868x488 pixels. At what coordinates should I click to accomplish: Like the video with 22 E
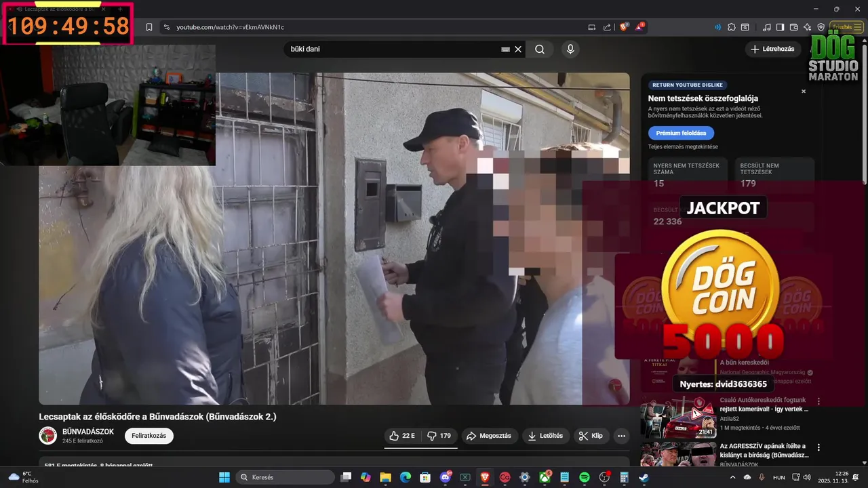402,436
